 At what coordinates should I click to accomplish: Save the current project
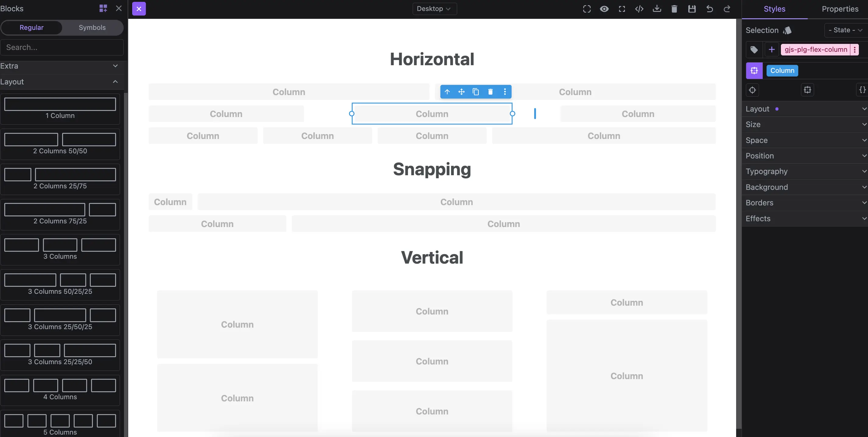point(692,9)
